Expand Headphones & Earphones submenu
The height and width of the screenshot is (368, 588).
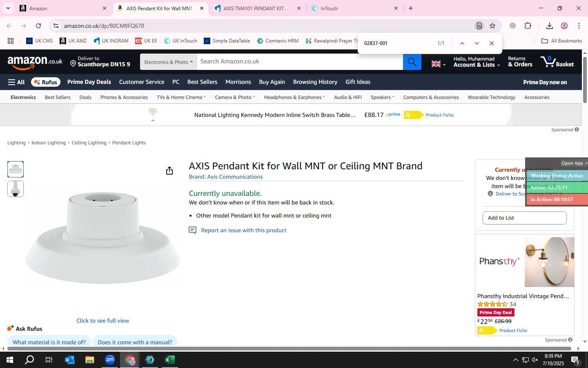coord(294,97)
